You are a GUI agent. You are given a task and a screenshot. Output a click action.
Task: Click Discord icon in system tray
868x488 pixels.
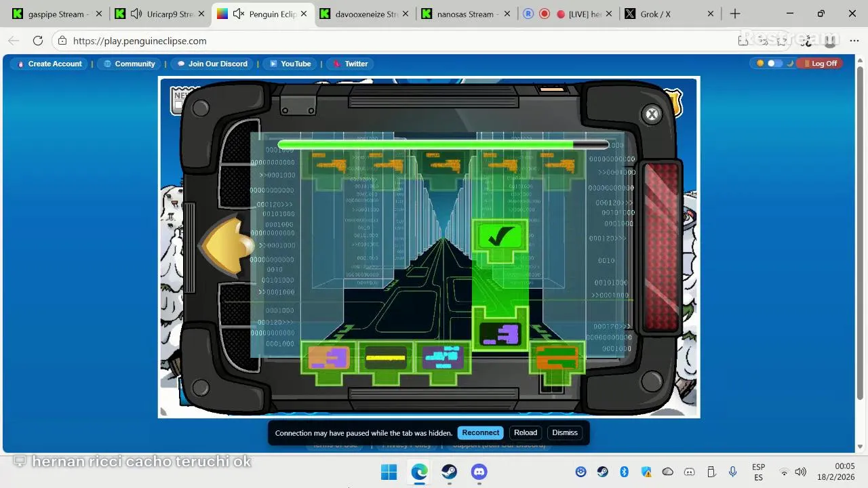click(690, 472)
